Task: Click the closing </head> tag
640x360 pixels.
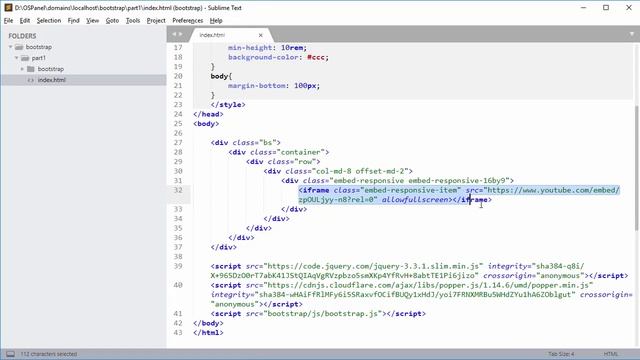Action: (208, 114)
